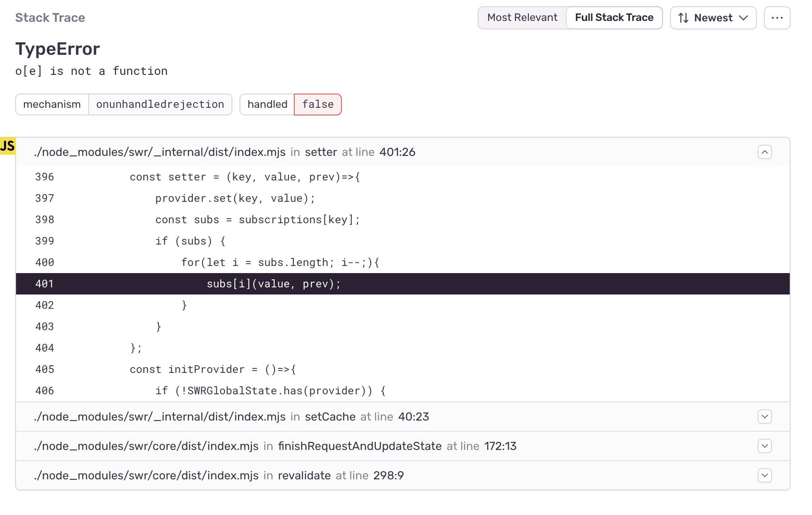Screen dimensions: 812x515
Task: Click the TypeError title
Action: 57,49
